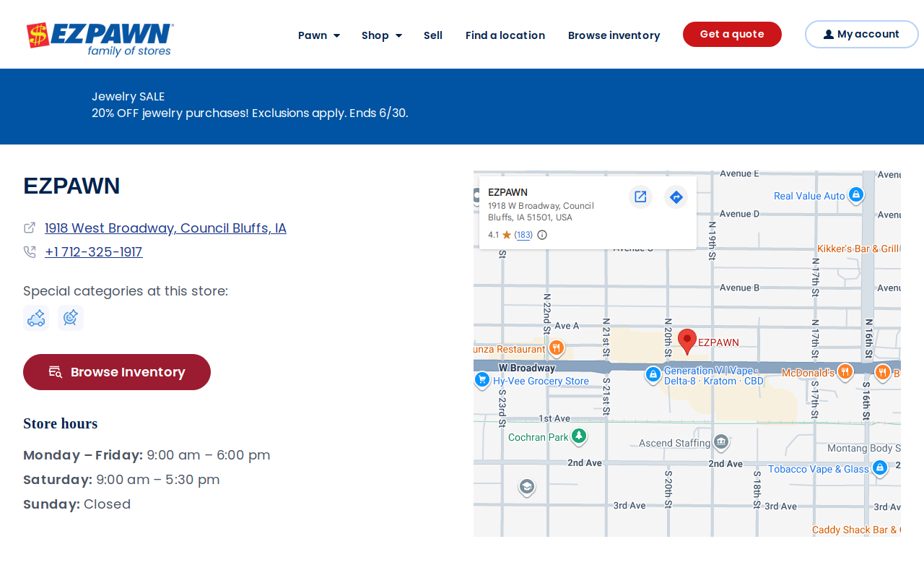924x578 pixels.
Task: Open My account
Action: click(862, 35)
